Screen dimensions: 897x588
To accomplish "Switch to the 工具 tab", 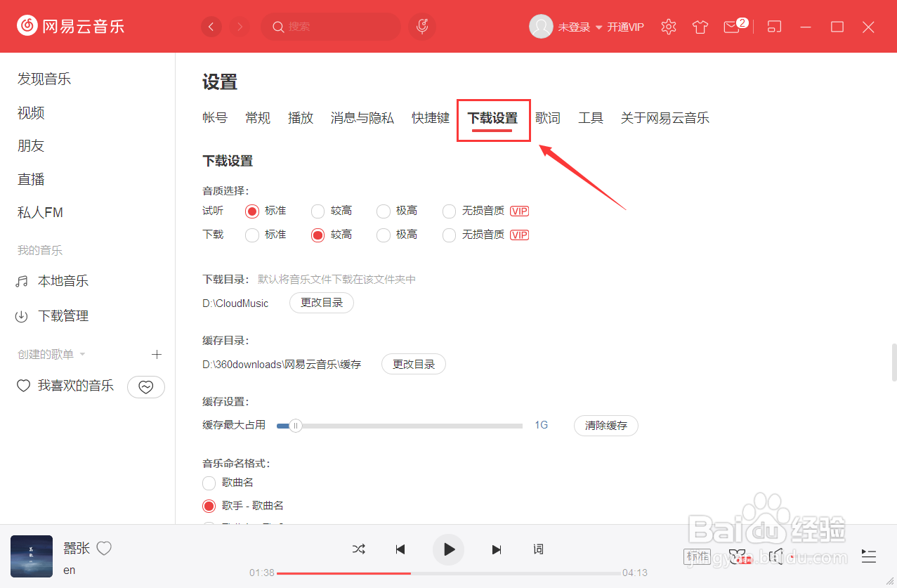I will 591,118.
